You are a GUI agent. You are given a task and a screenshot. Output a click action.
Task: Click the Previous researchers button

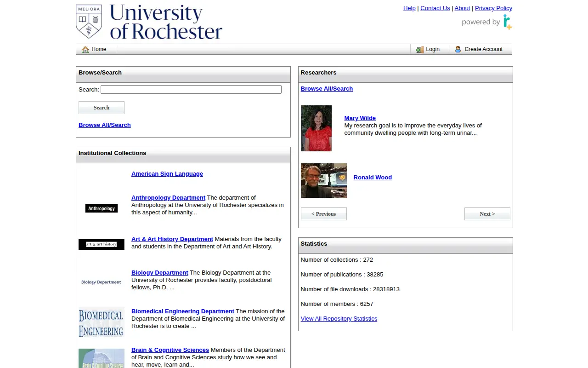(324, 214)
